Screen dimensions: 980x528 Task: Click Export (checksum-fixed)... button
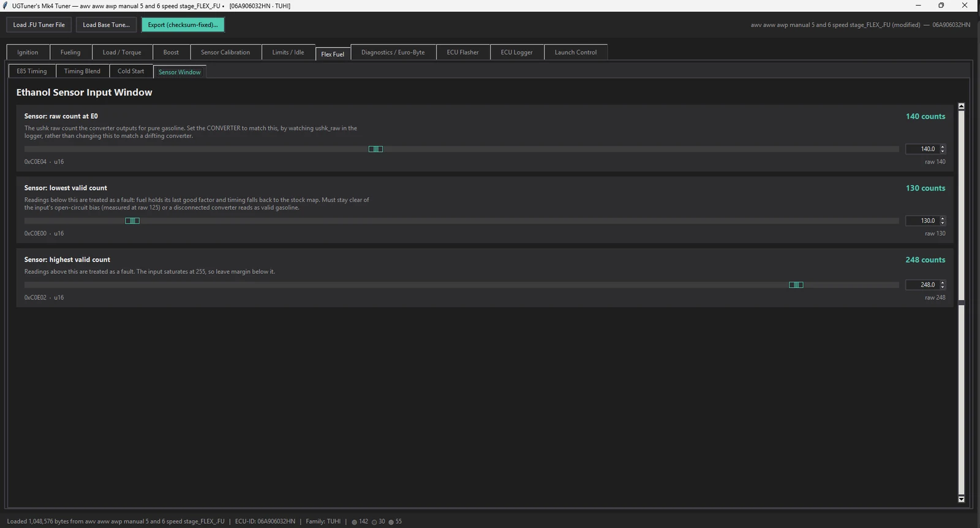183,25
